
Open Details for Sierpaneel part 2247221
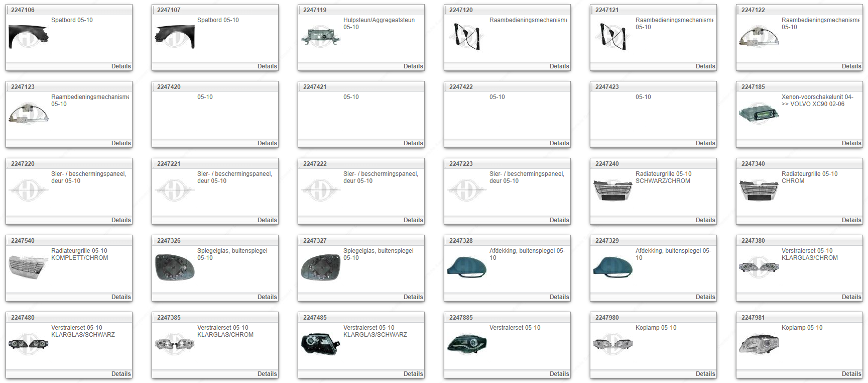tap(267, 220)
